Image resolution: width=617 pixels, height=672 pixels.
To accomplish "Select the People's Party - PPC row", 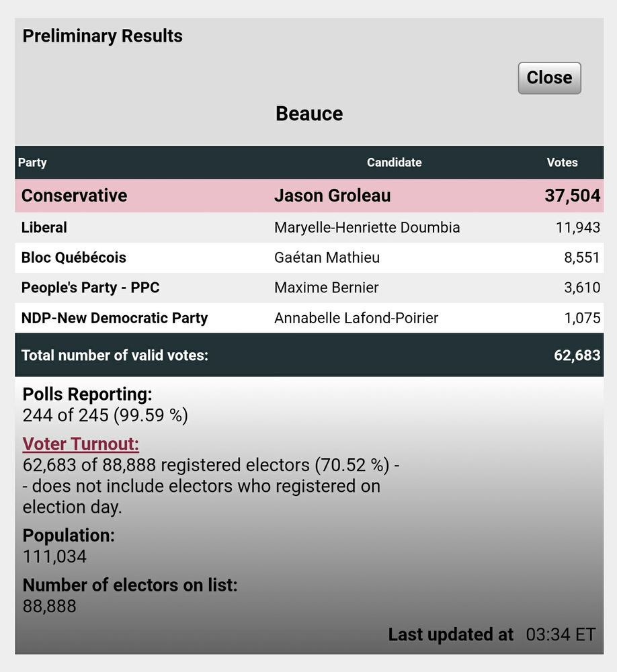I will [309, 288].
